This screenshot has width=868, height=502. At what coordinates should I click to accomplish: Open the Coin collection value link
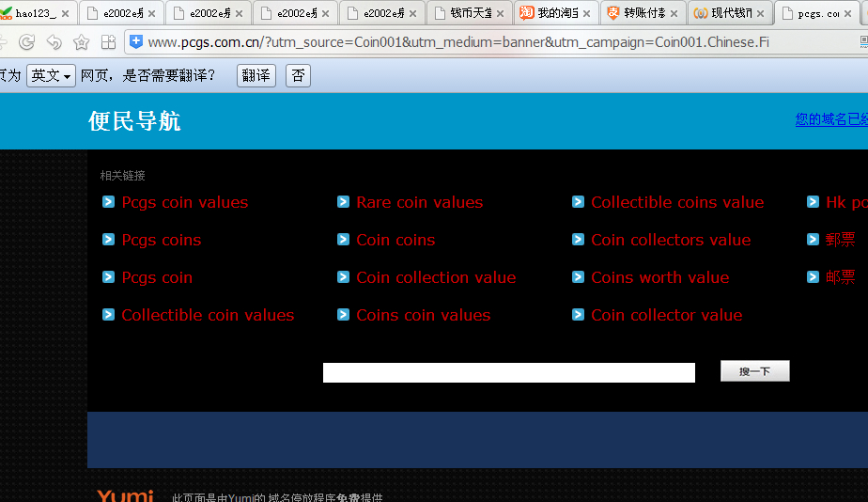[x=436, y=277]
